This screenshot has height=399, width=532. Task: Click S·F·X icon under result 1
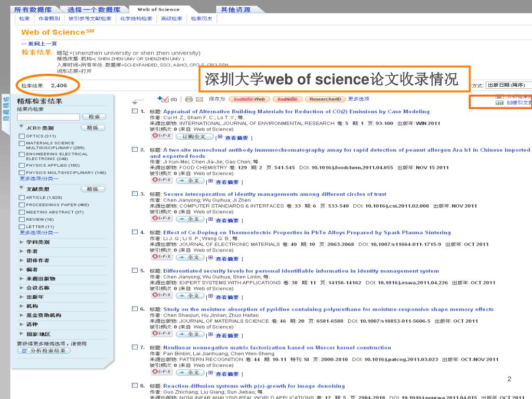tap(162, 136)
